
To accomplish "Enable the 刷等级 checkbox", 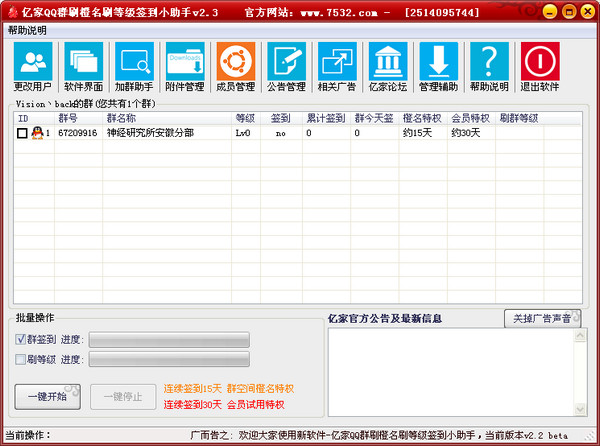I will pyautogui.click(x=20, y=359).
